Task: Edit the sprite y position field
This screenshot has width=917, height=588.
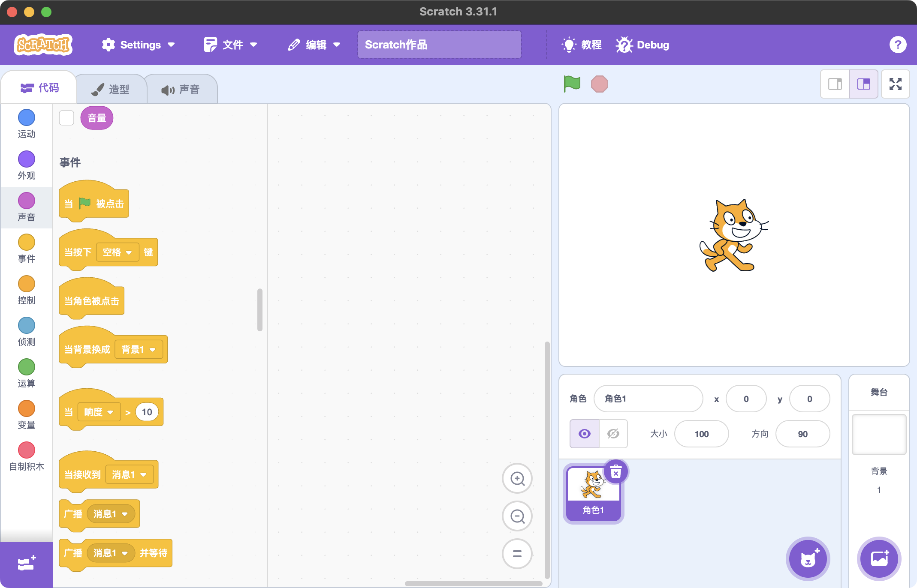Action: [x=809, y=399]
